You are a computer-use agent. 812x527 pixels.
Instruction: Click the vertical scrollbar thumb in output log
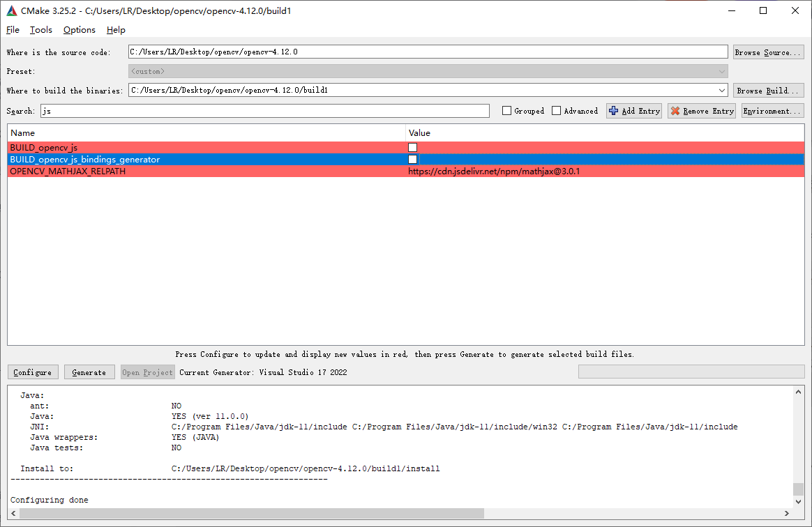pos(798,489)
